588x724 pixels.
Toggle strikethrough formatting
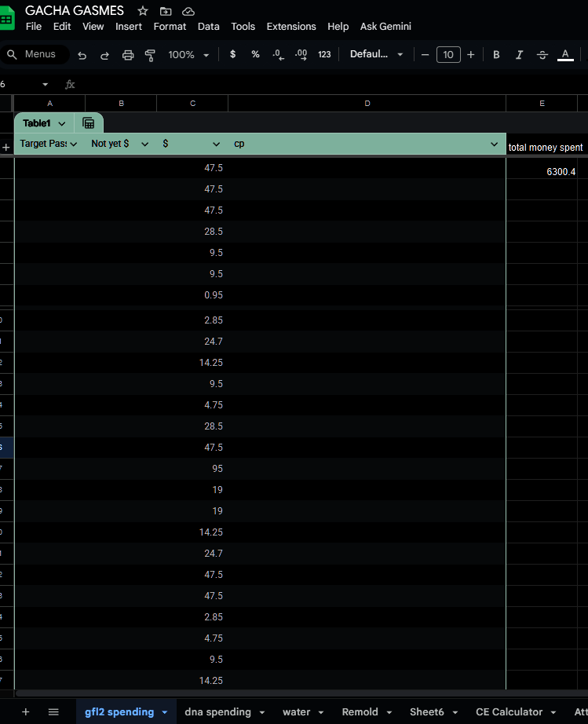(x=542, y=54)
